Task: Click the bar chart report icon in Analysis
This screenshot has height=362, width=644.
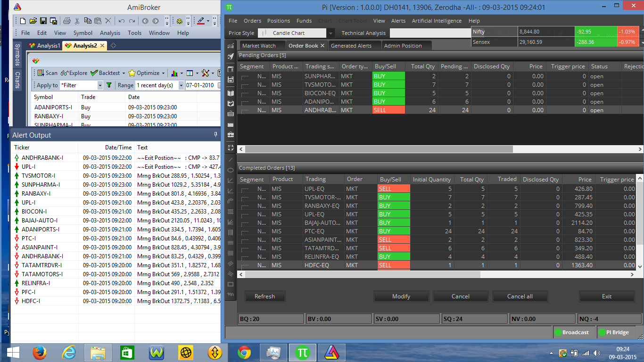Action: point(174,73)
